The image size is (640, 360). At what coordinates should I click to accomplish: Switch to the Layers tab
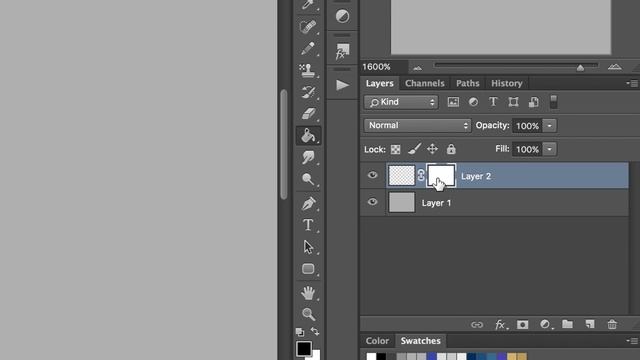(380, 83)
